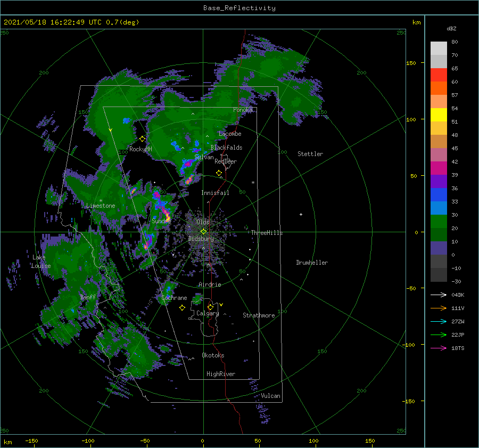
Task: Pick the 20 dBZ green color swatch
Action: coord(439,221)
